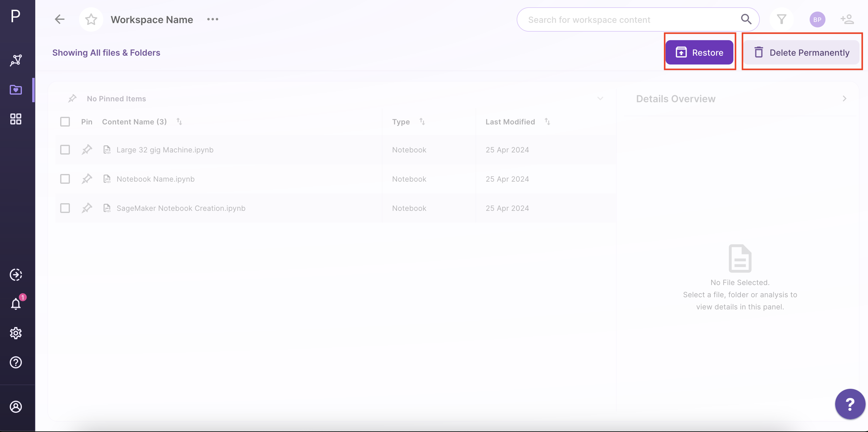The height and width of the screenshot is (432, 868).
Task: Pin Large 32 gig Machine.ipynb
Action: click(87, 150)
